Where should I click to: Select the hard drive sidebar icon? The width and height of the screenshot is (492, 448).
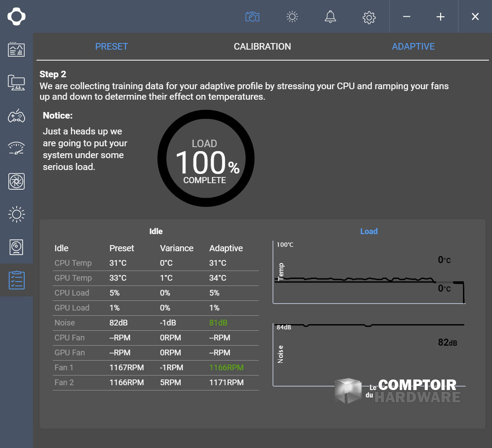16,247
